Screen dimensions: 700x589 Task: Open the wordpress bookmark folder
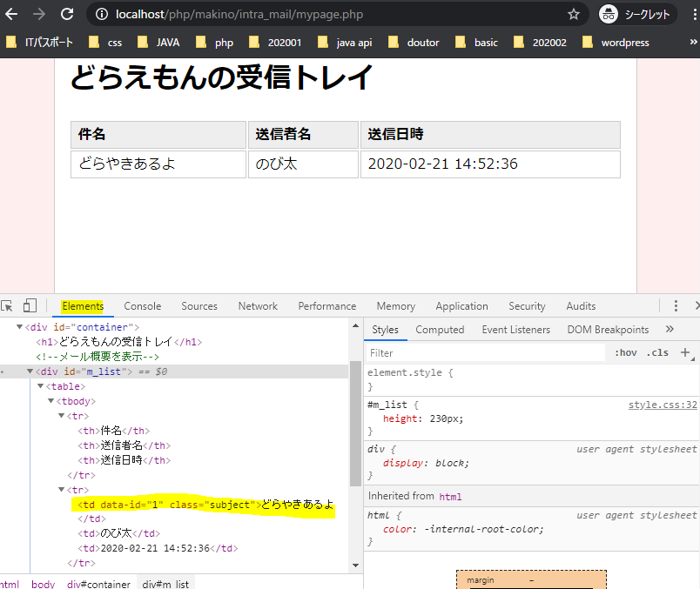pyautogui.click(x=616, y=43)
